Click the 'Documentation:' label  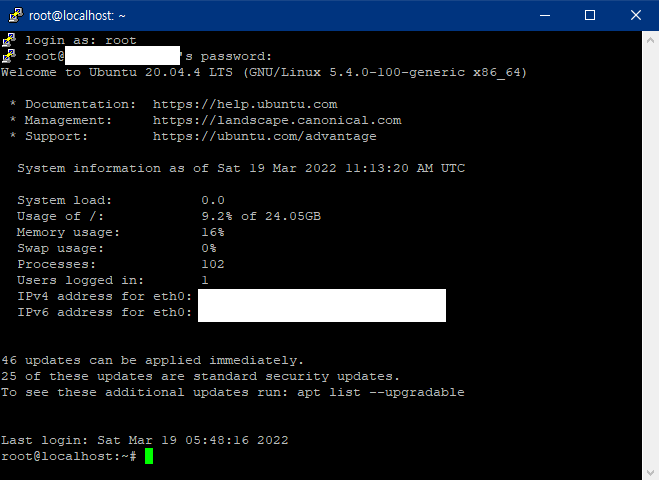[81, 104]
